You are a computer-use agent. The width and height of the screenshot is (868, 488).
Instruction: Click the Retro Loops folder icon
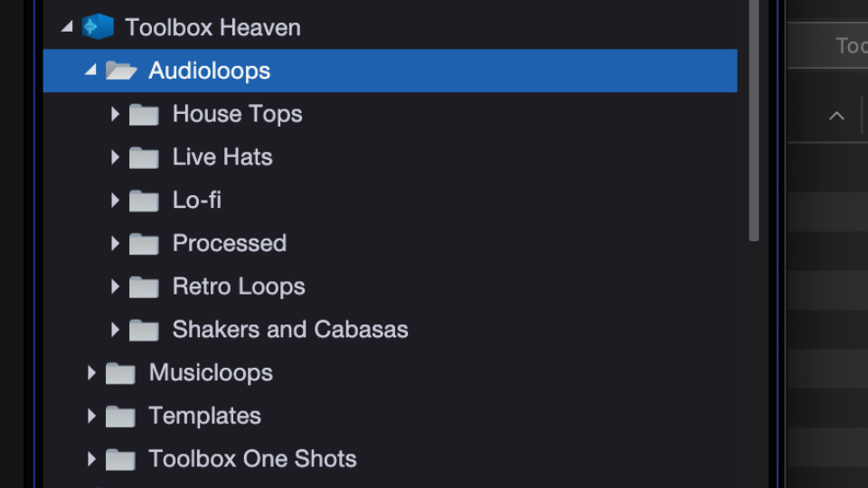pyautogui.click(x=144, y=287)
